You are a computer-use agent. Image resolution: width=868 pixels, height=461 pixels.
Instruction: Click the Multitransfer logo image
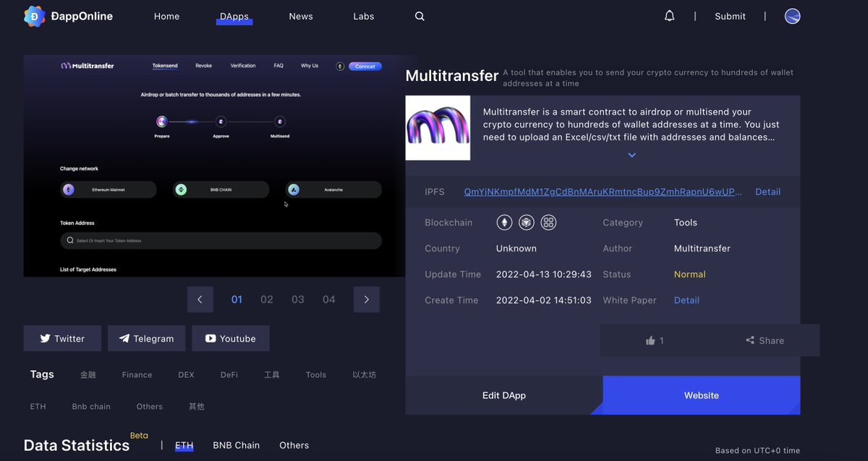438,128
